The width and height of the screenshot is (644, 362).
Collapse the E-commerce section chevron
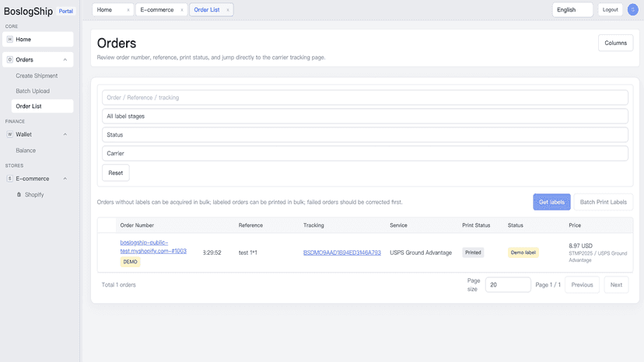pyautogui.click(x=65, y=179)
